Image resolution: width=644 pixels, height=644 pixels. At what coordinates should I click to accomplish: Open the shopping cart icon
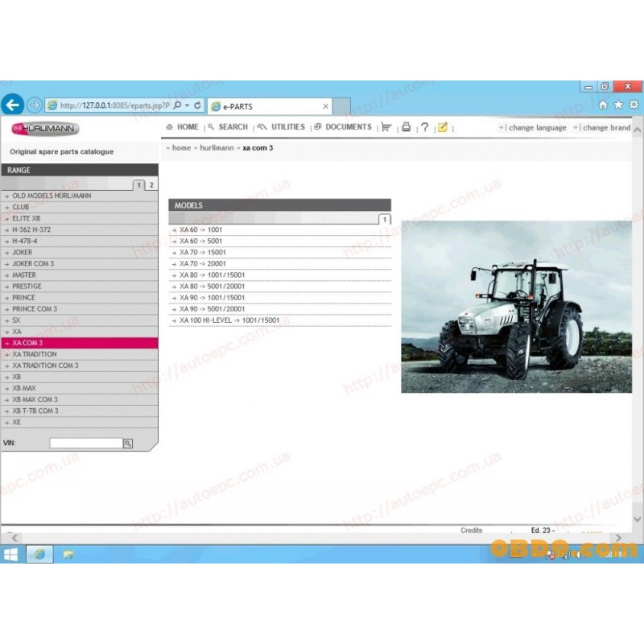point(386,127)
